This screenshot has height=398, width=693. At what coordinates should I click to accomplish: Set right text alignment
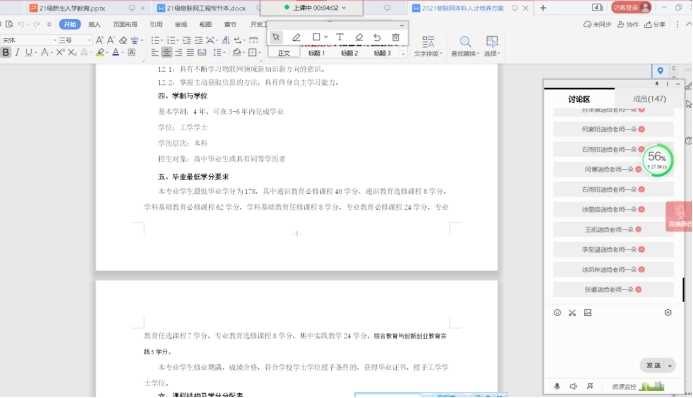point(179,53)
